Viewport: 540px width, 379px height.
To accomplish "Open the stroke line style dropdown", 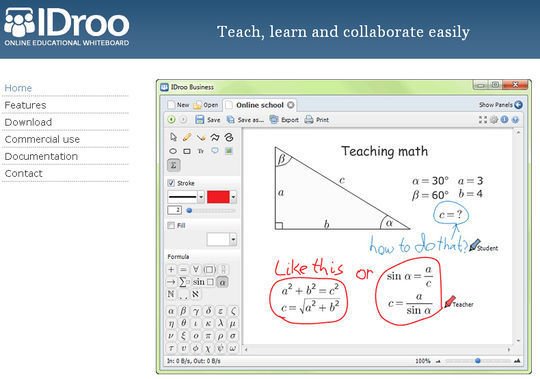I will click(186, 197).
